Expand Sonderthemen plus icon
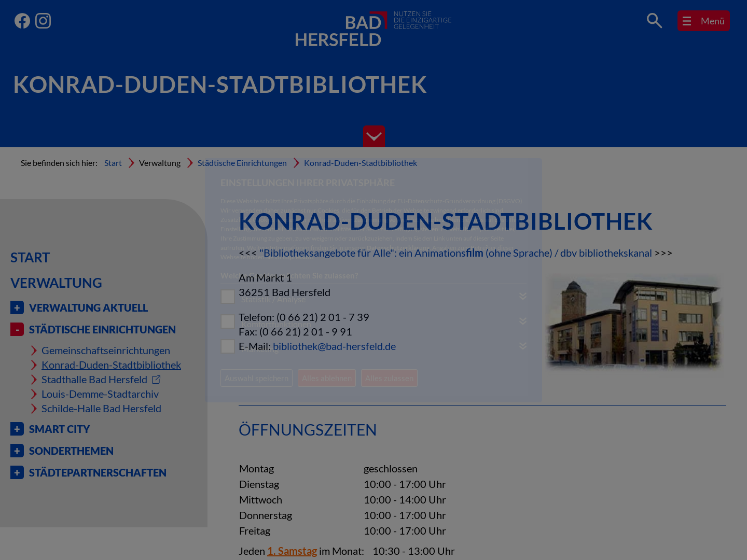Viewport: 747px width, 560px height. [17, 451]
